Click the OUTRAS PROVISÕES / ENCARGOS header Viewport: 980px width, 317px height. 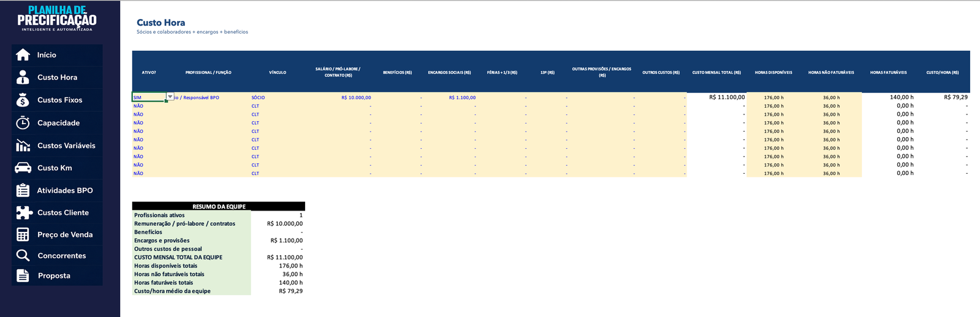pyautogui.click(x=601, y=72)
